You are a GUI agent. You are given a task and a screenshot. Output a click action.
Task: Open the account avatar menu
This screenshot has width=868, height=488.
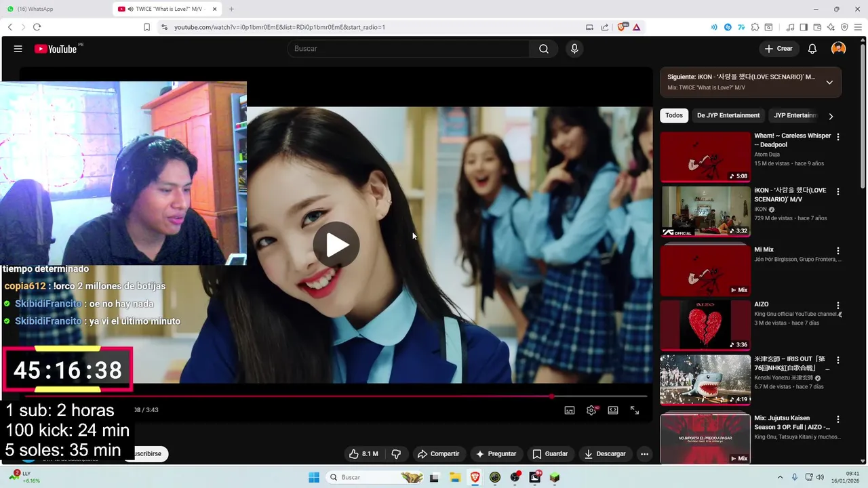839,49
